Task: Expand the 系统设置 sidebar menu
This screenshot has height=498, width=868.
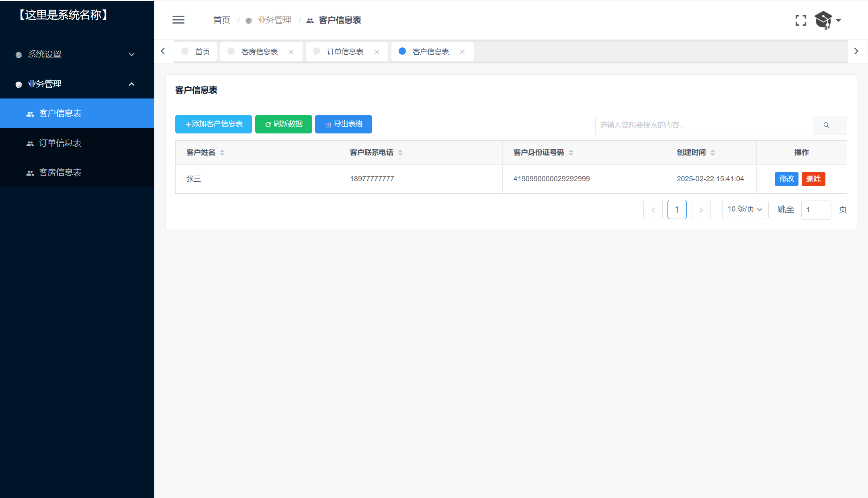Action: [x=76, y=54]
